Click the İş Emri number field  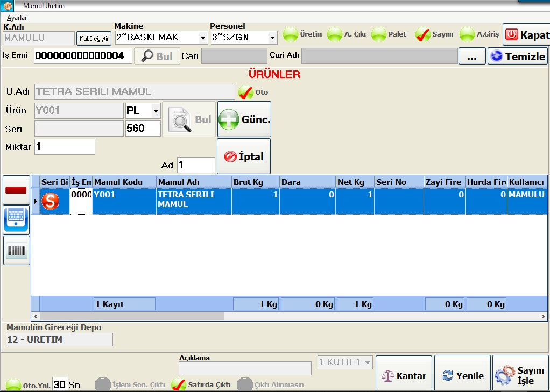pos(83,56)
